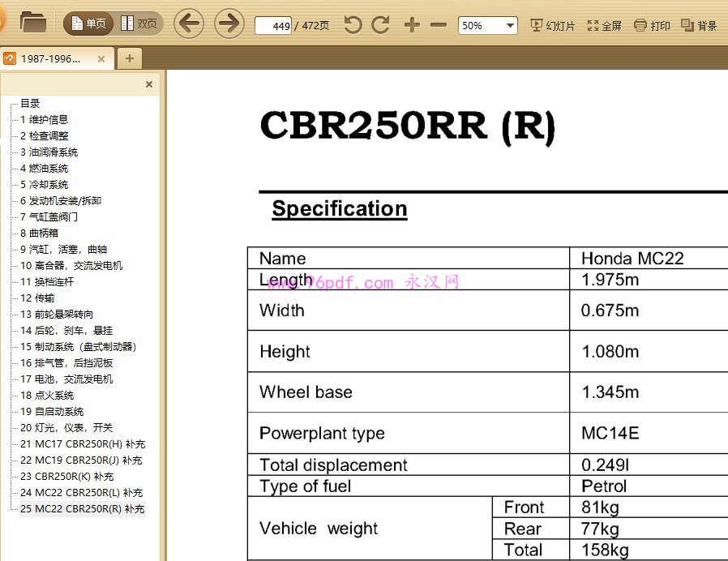Viewport: 728px width, 561px height.
Task: Rotate page clockwise
Action: (381, 24)
